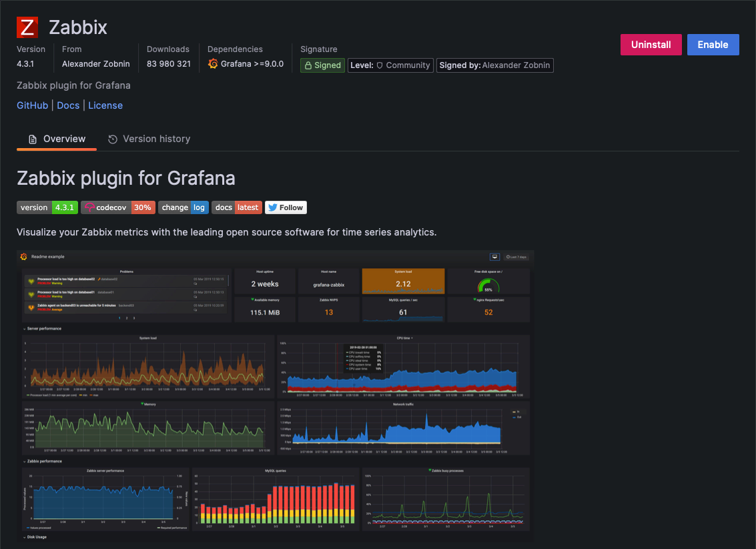Open the codecov 30% badge
The height and width of the screenshot is (549, 756).
pos(118,207)
